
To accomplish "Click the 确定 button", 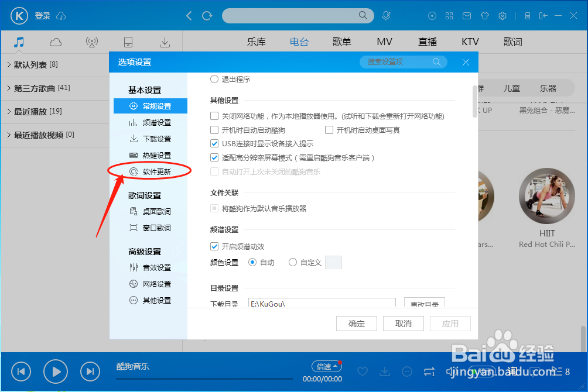I will 356,324.
